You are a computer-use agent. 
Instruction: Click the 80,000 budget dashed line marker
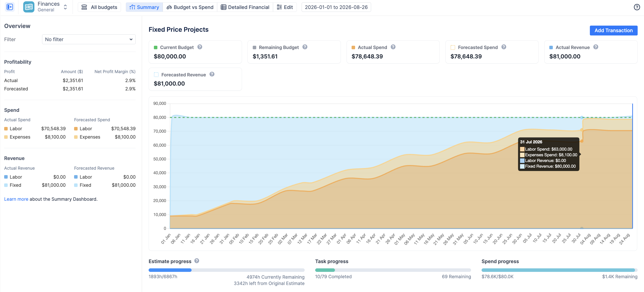(x=582, y=117)
